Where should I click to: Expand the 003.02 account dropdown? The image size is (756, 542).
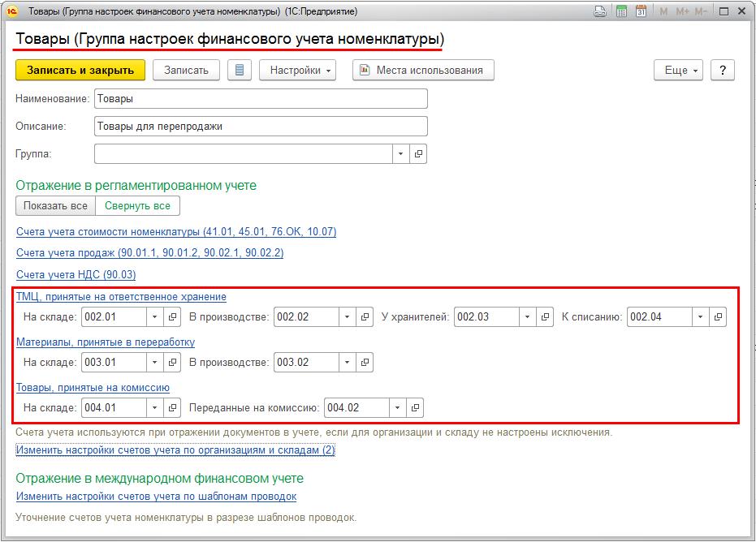[348, 363]
